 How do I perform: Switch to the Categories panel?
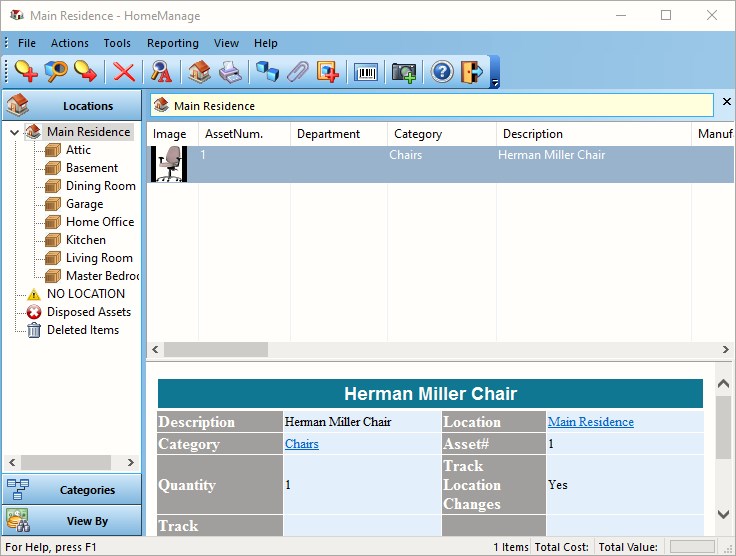click(x=72, y=490)
